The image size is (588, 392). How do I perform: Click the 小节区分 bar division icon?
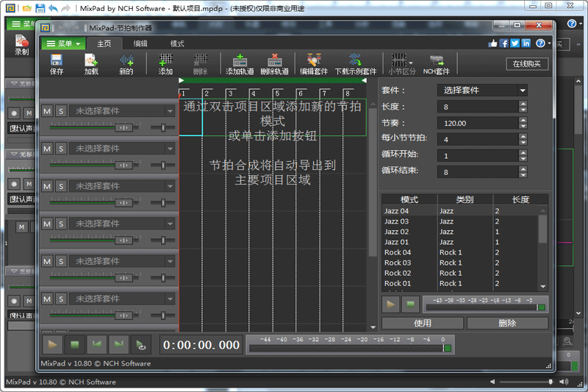(401, 64)
